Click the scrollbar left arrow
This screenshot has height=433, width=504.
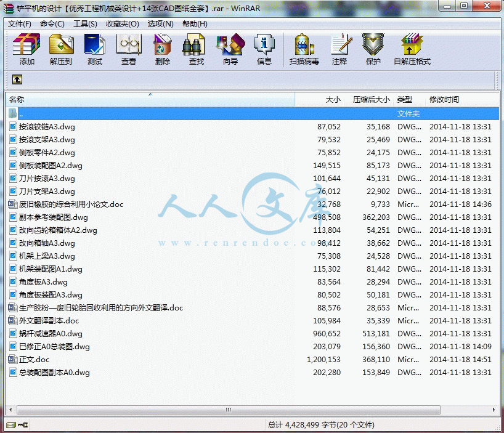pyautogui.click(x=10, y=410)
